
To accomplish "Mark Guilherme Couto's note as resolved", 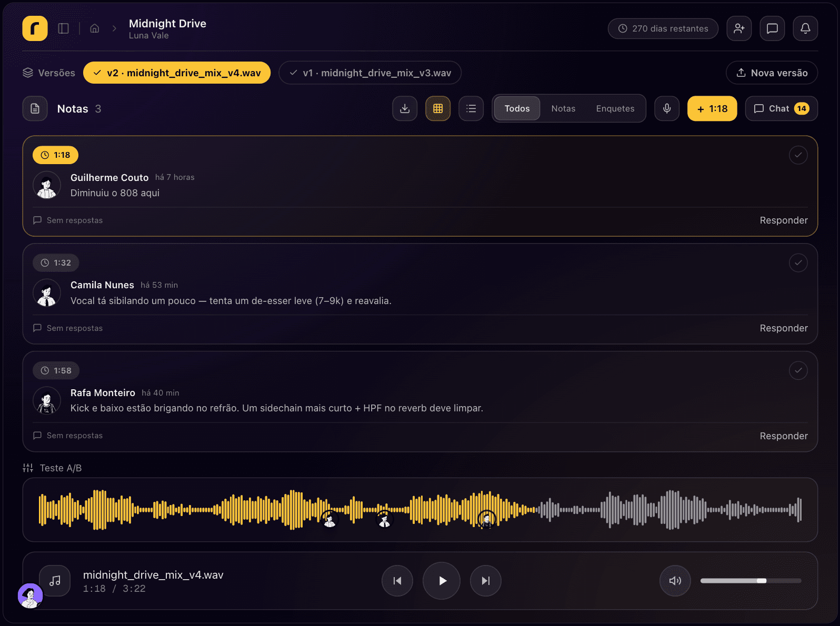I will coord(798,155).
